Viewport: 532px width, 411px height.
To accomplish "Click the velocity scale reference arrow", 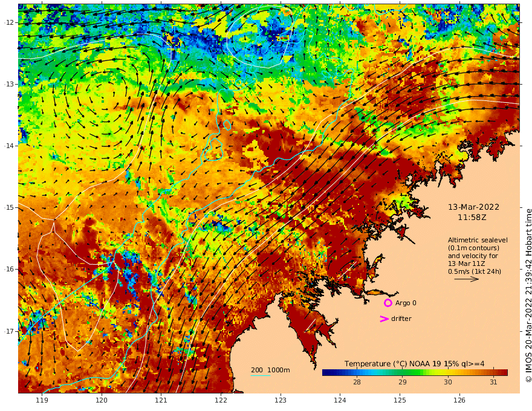I will [x=467, y=279].
